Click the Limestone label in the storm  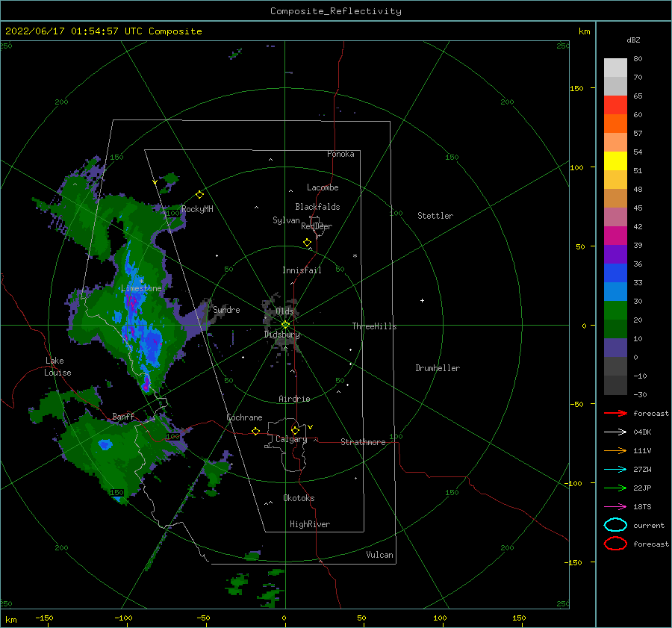coord(141,288)
